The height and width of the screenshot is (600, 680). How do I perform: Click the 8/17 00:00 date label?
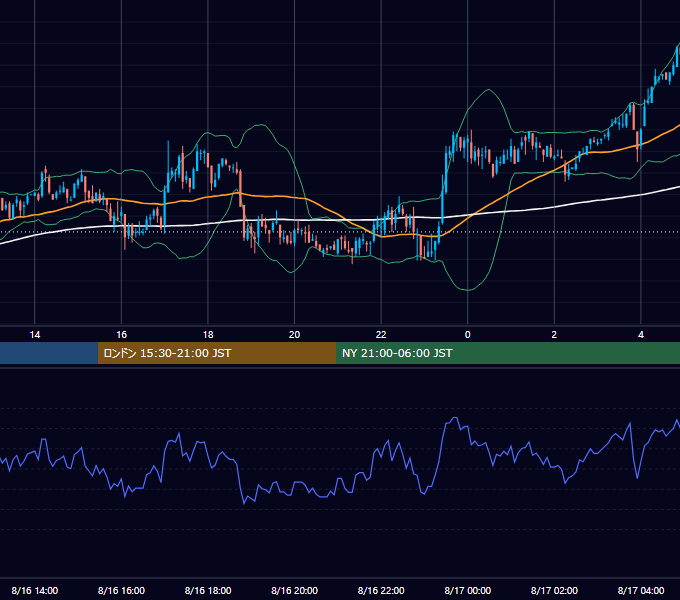click(x=468, y=590)
